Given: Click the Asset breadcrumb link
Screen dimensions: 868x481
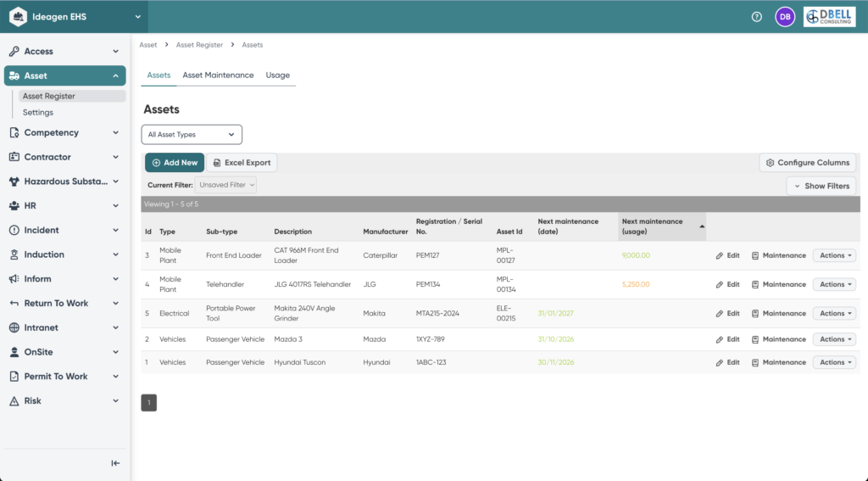Looking at the screenshot, I should (x=148, y=45).
